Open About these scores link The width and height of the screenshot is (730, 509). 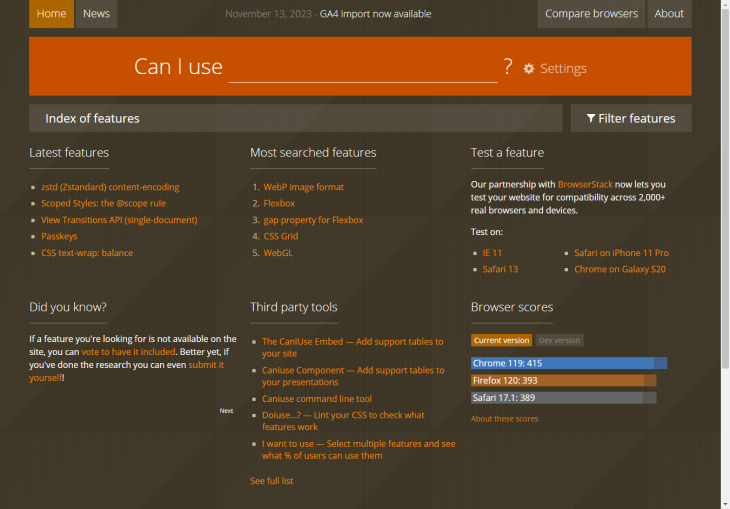point(504,419)
